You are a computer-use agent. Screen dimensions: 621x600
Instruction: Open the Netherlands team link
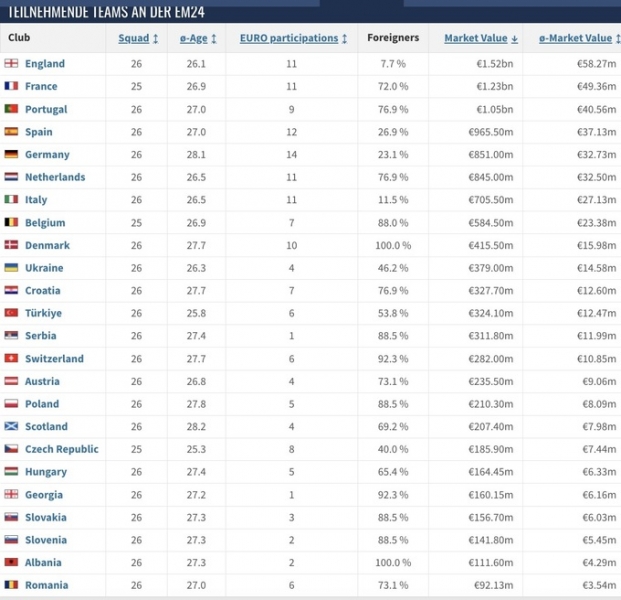point(55,177)
